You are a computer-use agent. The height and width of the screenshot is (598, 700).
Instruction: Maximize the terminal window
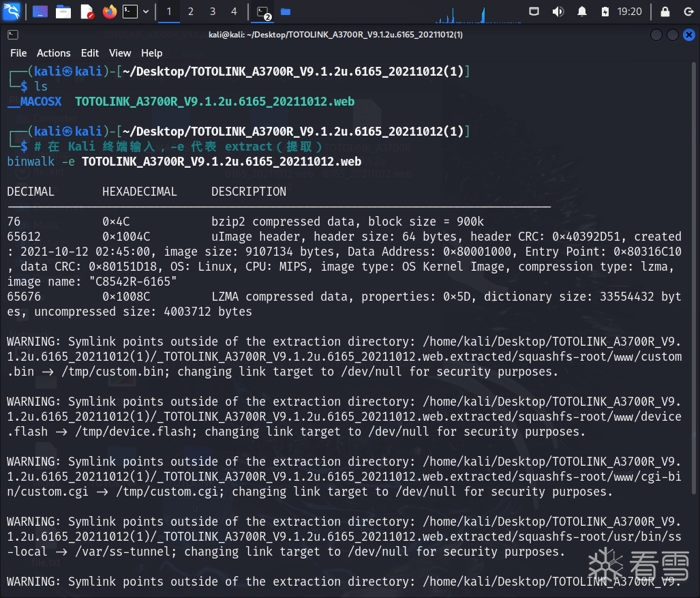coord(672,35)
